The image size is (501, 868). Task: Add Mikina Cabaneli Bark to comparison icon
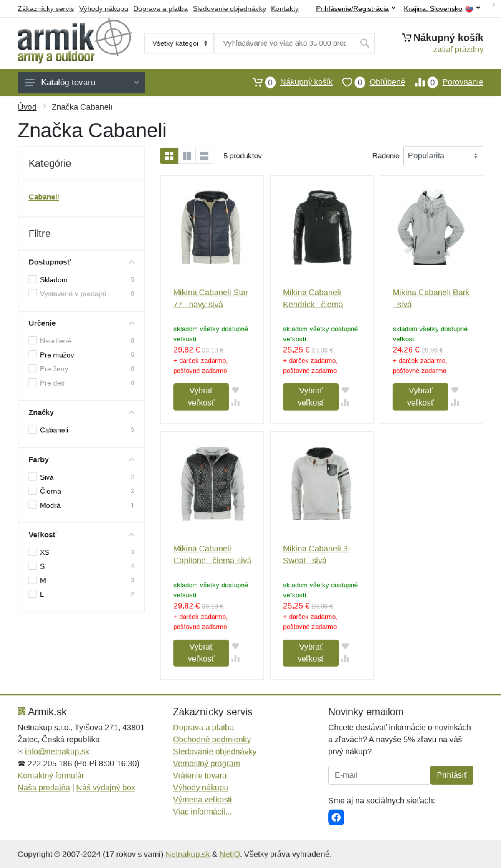tap(455, 403)
